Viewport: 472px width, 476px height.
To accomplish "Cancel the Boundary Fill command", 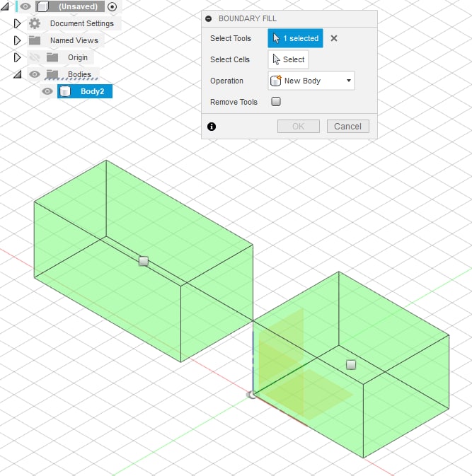I will pos(348,127).
